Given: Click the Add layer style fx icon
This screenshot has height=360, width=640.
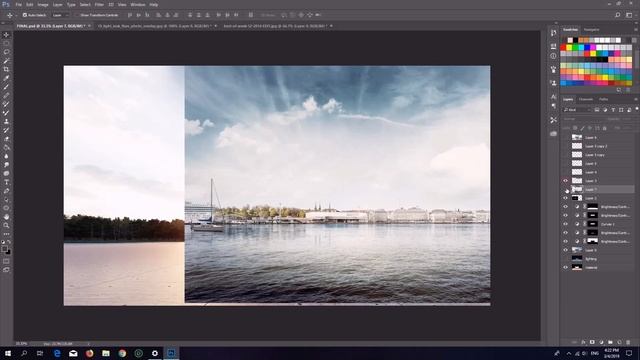Looking at the screenshot, I should [583, 342].
